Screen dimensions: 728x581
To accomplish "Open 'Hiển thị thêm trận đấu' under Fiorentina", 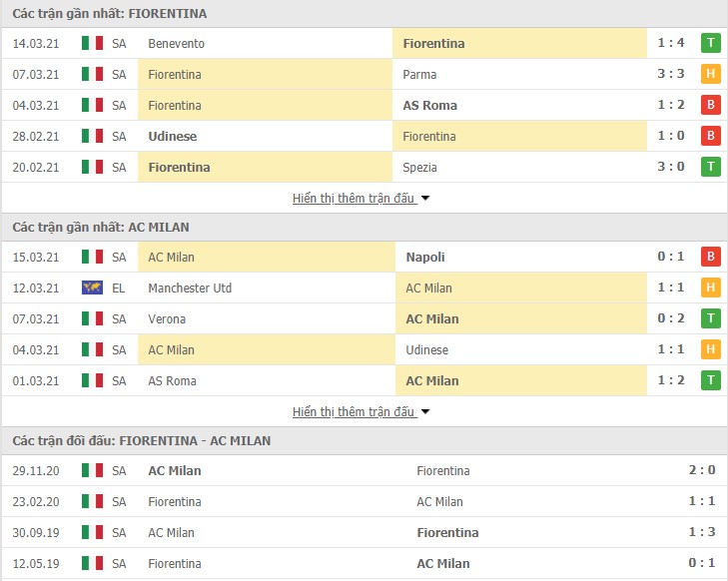I will coord(353,198).
